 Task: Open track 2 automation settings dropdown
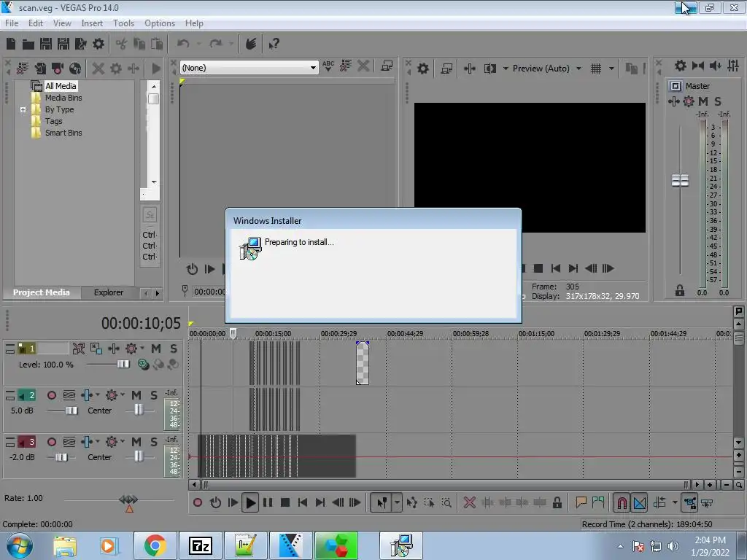coord(122,394)
